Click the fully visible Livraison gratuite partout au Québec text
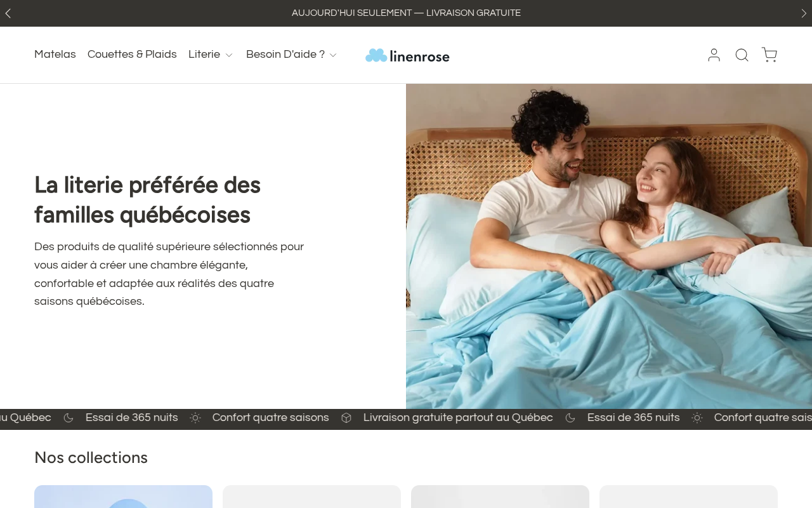The height and width of the screenshot is (508, 812). click(458, 418)
